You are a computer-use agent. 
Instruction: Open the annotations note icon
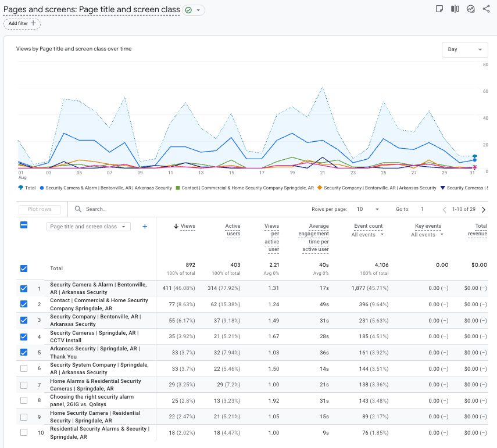click(440, 9)
